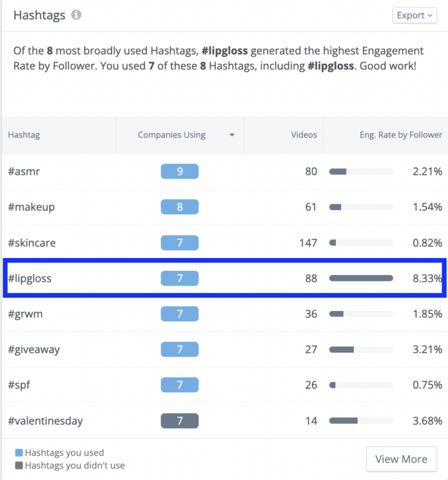Click the blue 'Hashtags you used' legend swatch

18,453
